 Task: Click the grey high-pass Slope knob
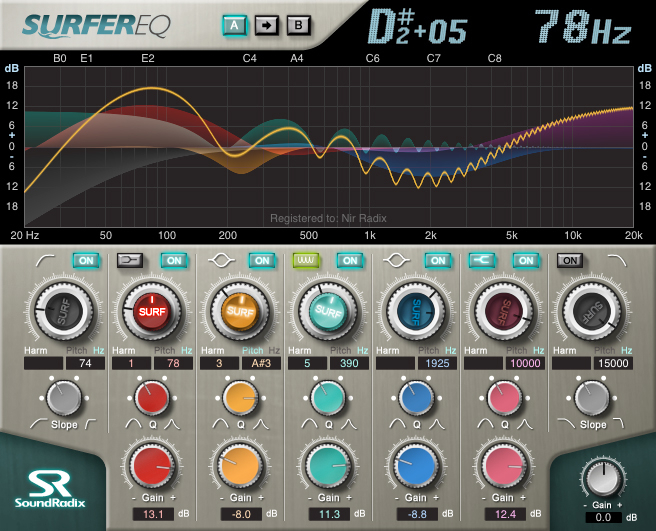(x=64, y=398)
